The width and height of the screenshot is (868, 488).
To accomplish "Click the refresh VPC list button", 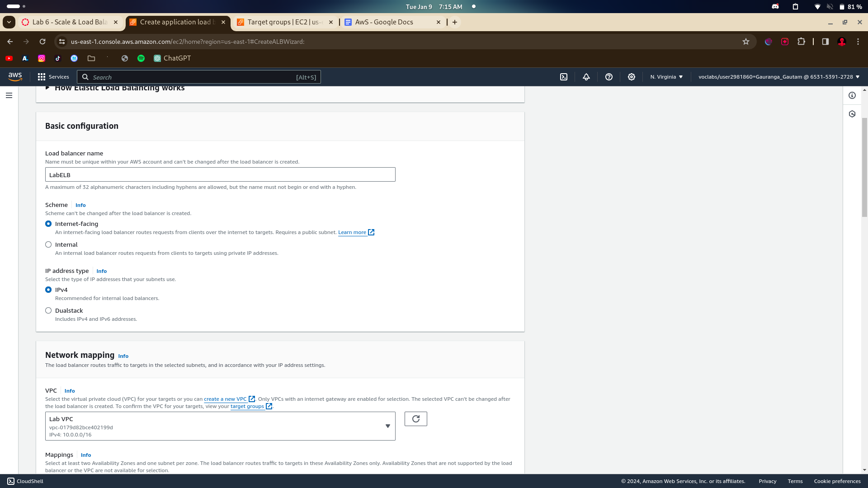I will click(x=415, y=419).
